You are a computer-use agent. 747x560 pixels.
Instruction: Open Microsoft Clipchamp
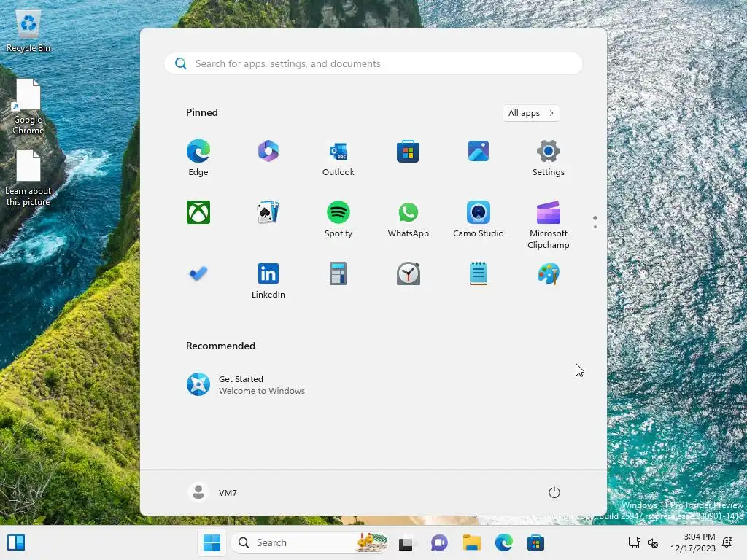pyautogui.click(x=549, y=225)
